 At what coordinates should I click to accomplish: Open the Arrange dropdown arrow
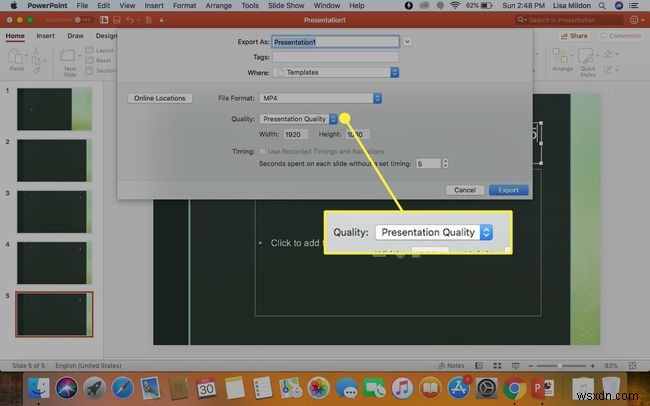click(x=570, y=55)
